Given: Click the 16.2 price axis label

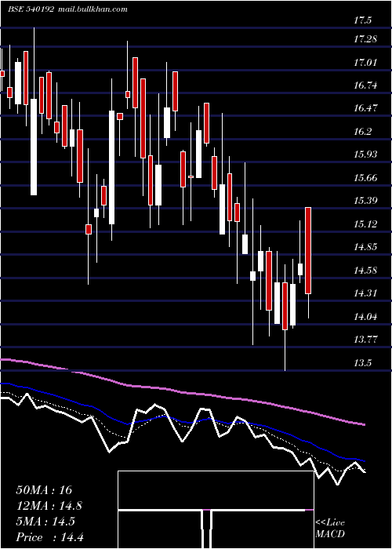Looking at the screenshot, I should [362, 132].
